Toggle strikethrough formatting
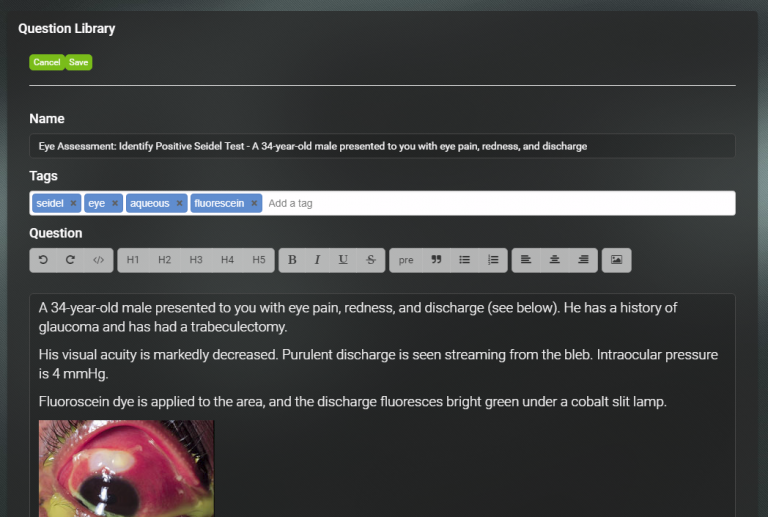This screenshot has width=768, height=517. (371, 260)
